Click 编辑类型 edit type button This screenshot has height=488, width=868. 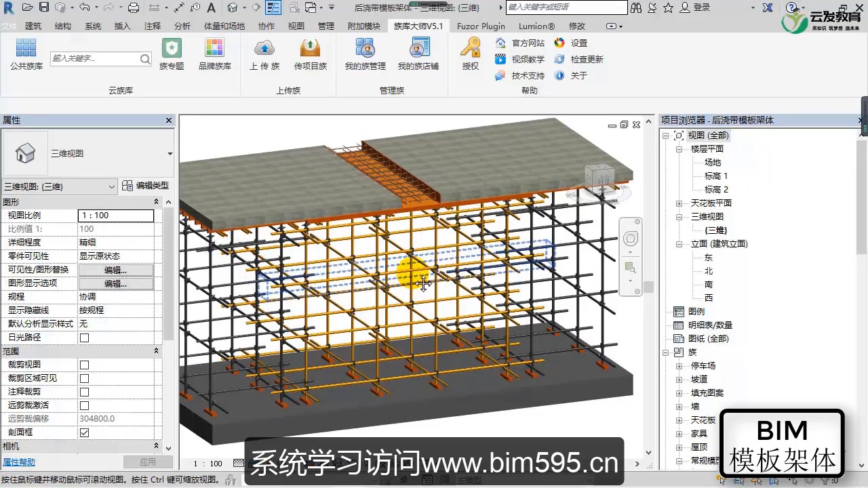click(x=146, y=186)
